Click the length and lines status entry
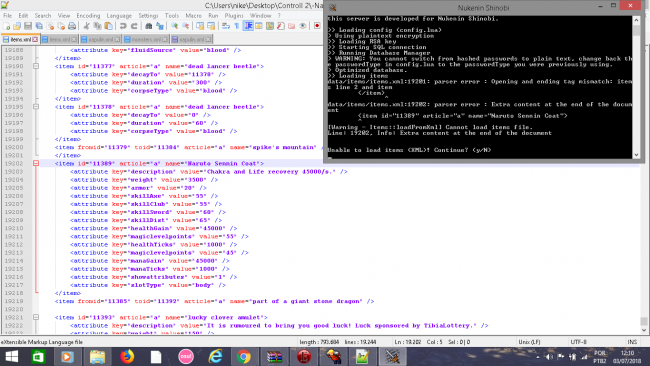The width and height of the screenshot is (650, 366). [x=337, y=342]
